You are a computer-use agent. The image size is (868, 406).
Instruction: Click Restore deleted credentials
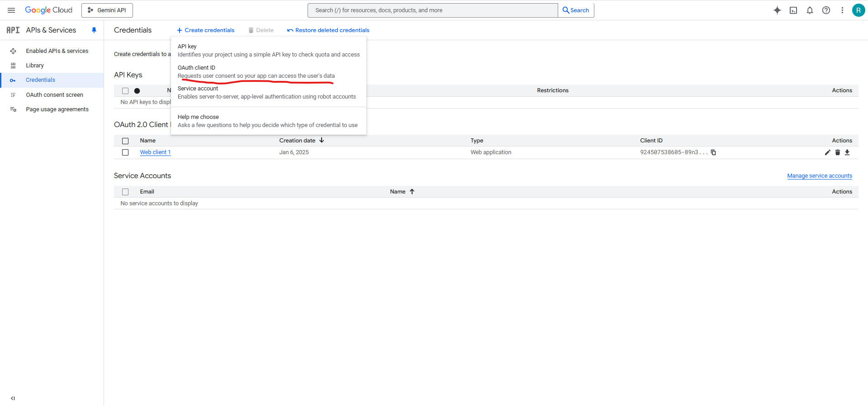[328, 30]
